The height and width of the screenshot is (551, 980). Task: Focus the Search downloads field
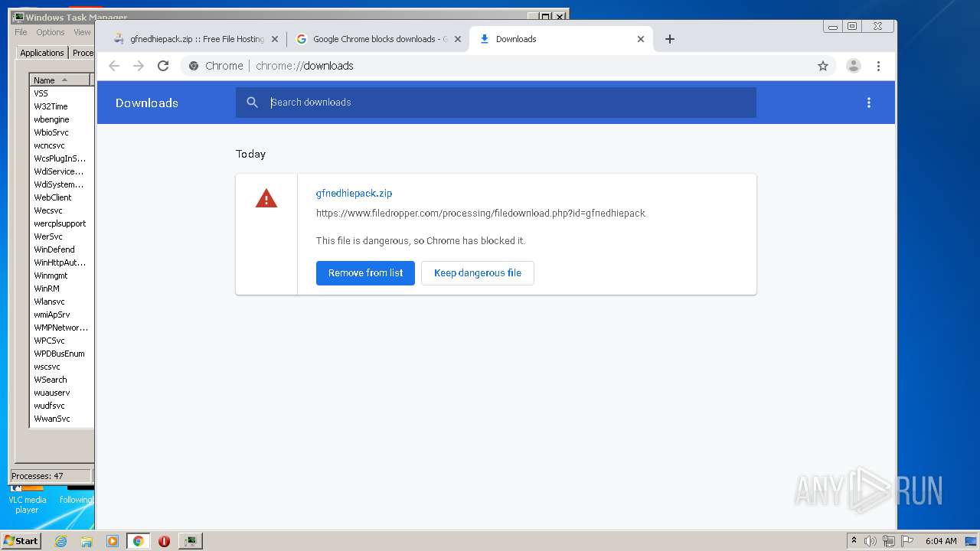click(496, 103)
